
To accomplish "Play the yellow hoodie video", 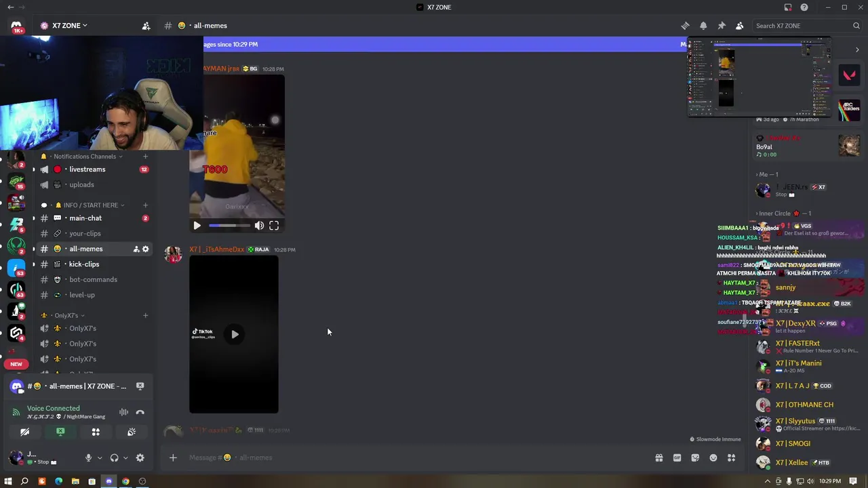I will (x=197, y=226).
